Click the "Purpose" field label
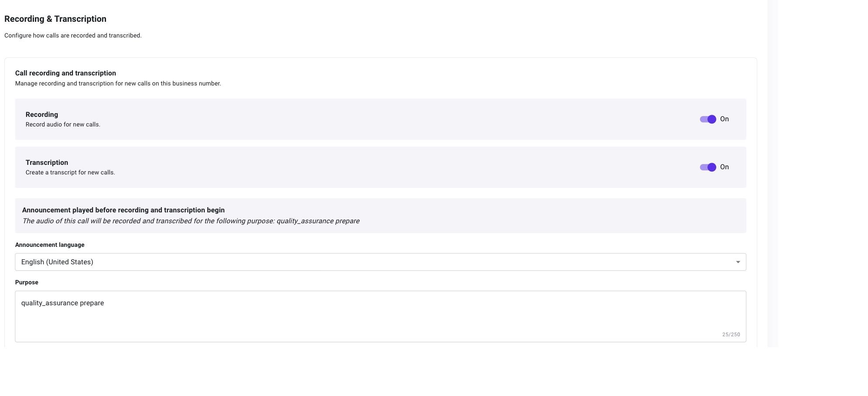The height and width of the screenshot is (396, 868). coord(27,282)
